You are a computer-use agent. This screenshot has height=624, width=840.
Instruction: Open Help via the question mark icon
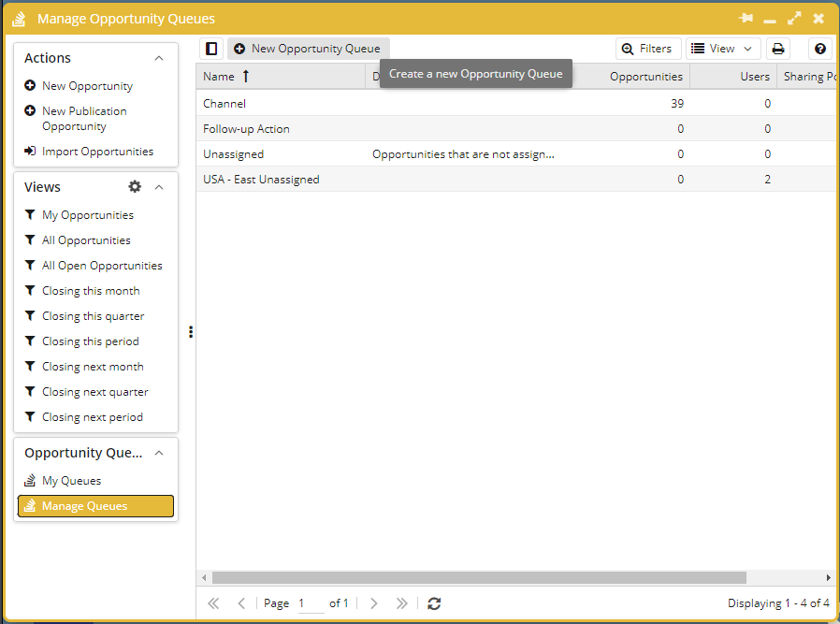819,48
